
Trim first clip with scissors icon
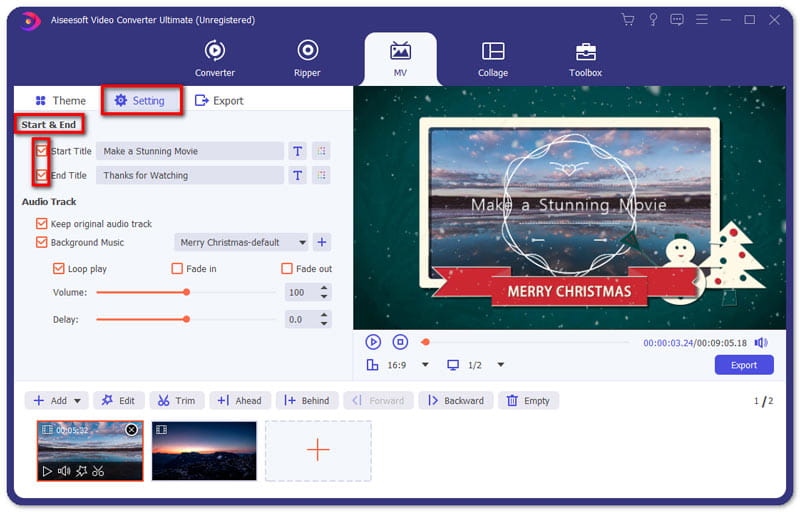[x=98, y=471]
